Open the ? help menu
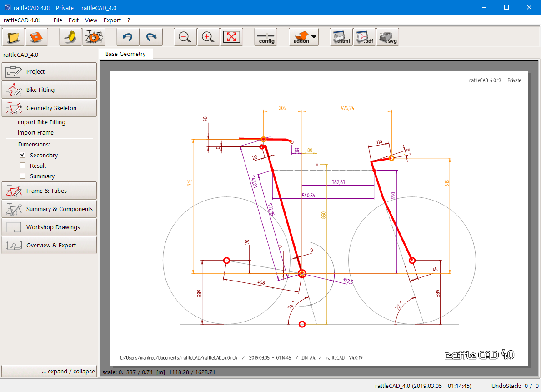This screenshot has height=392, width=541. tap(129, 20)
